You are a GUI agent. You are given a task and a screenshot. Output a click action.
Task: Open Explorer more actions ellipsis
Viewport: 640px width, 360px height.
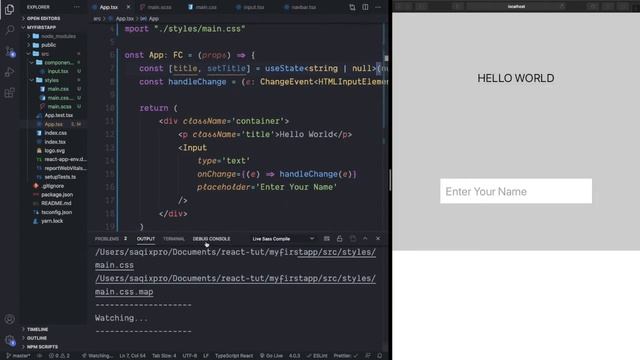[76, 7]
